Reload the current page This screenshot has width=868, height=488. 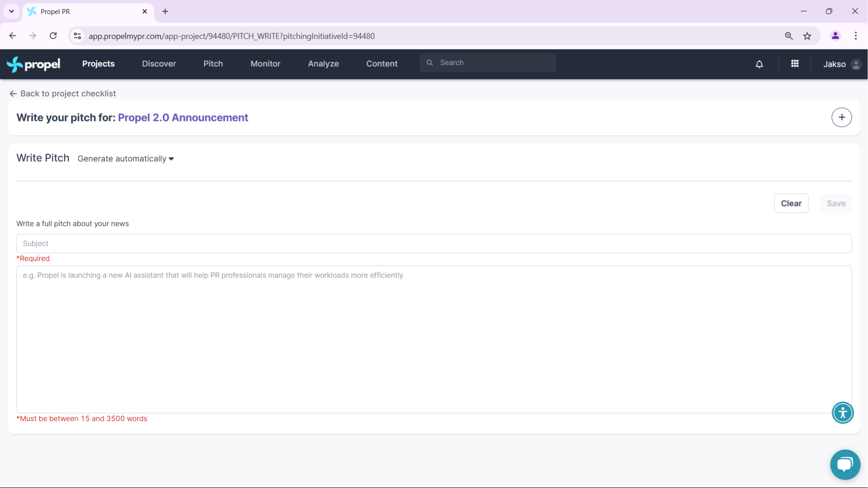tap(53, 36)
